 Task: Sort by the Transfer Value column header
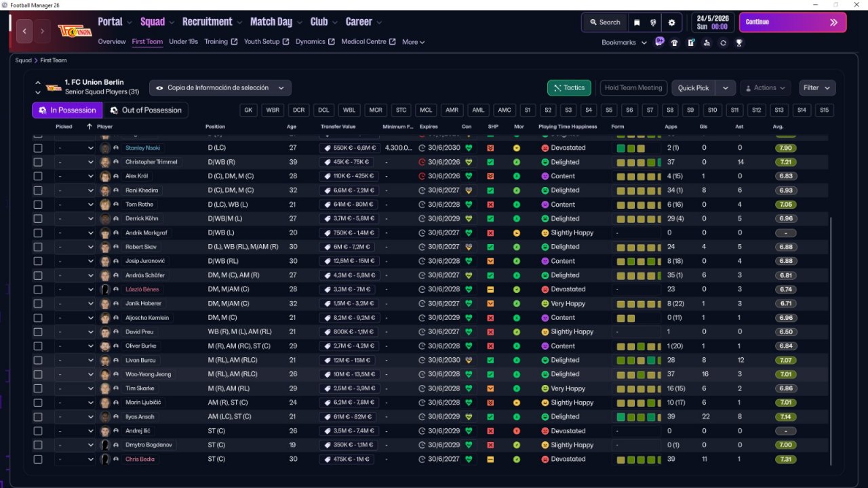[x=338, y=127]
